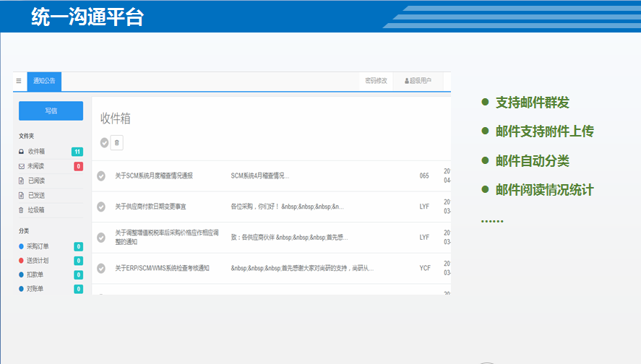Click the 对账单 category dot
This screenshot has height=364, width=641.
pyautogui.click(x=21, y=289)
